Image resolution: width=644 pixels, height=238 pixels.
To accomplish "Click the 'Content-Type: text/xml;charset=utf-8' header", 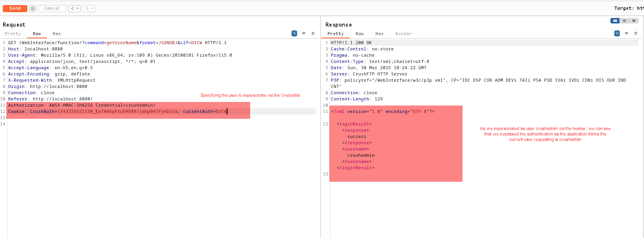I will [380, 61].
